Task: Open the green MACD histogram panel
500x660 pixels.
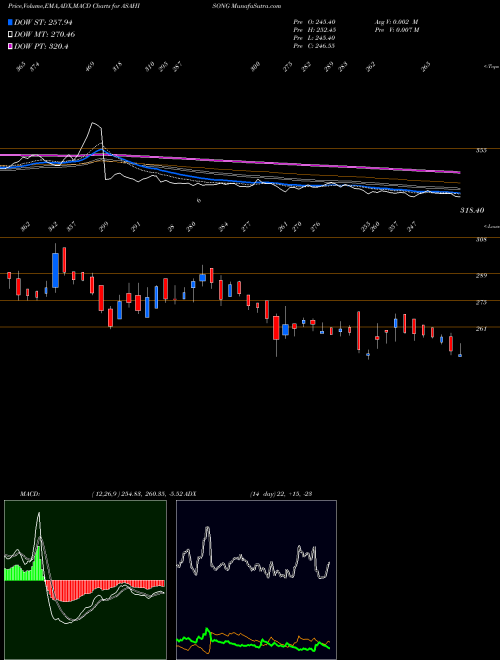Action: coord(85,580)
